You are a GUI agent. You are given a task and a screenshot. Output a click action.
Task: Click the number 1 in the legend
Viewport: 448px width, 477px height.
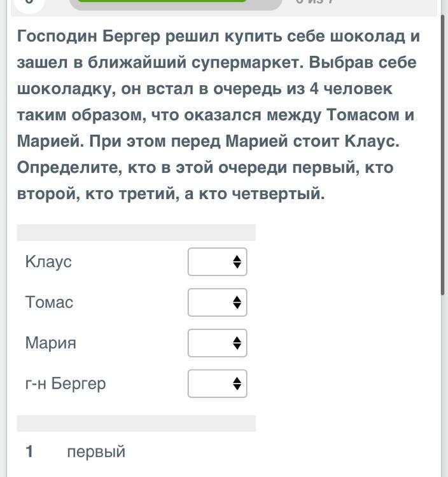[29, 452]
